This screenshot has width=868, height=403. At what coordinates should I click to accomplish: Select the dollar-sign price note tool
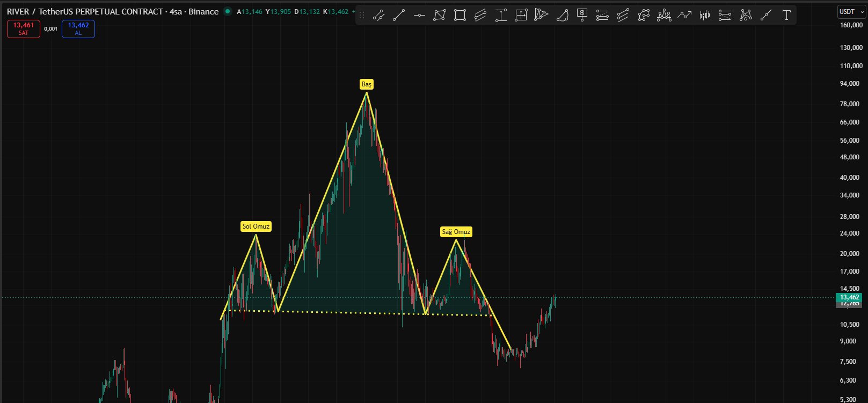click(x=582, y=16)
